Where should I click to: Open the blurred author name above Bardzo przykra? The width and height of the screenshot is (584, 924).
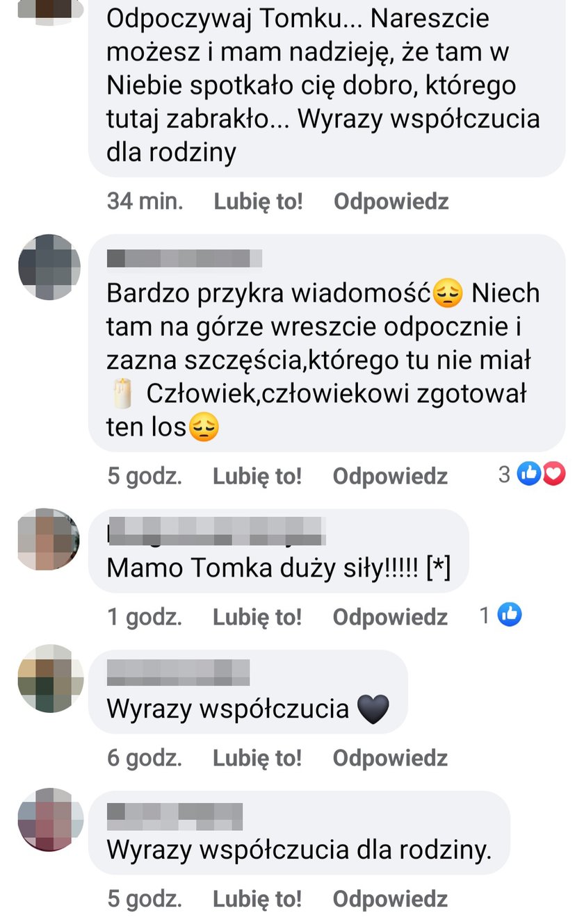(185, 258)
